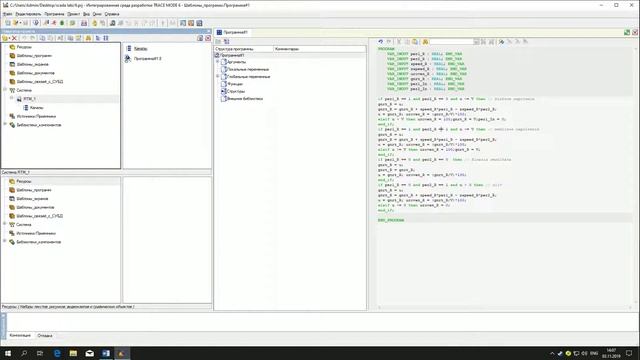
Task: Select Программа#1 editor tab
Action: 232,32
